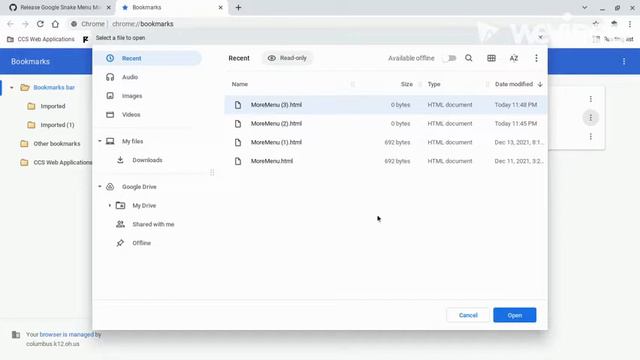Open the AZ sort options
640x360 pixels.
coord(514,58)
